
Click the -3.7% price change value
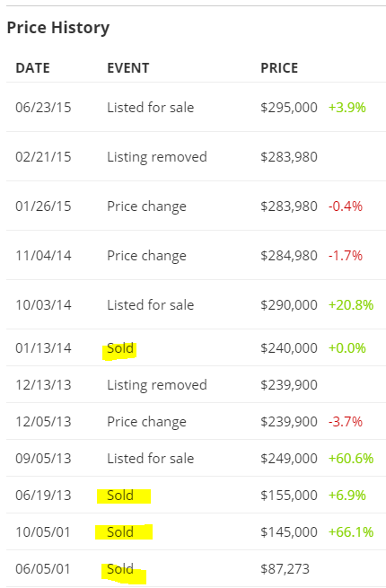346,422
